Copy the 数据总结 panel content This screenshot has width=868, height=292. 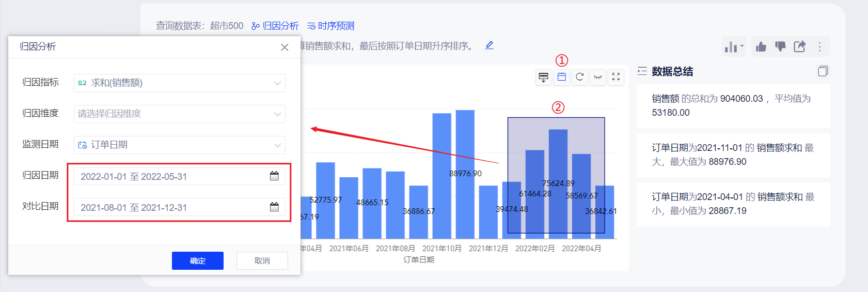(823, 71)
